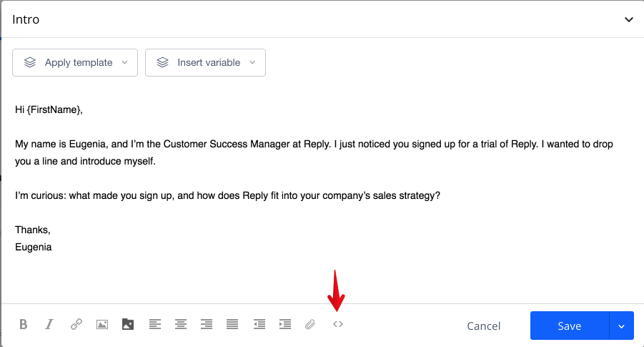644x347 pixels.
Task: Open the Insert variable dropdown
Action: point(205,62)
